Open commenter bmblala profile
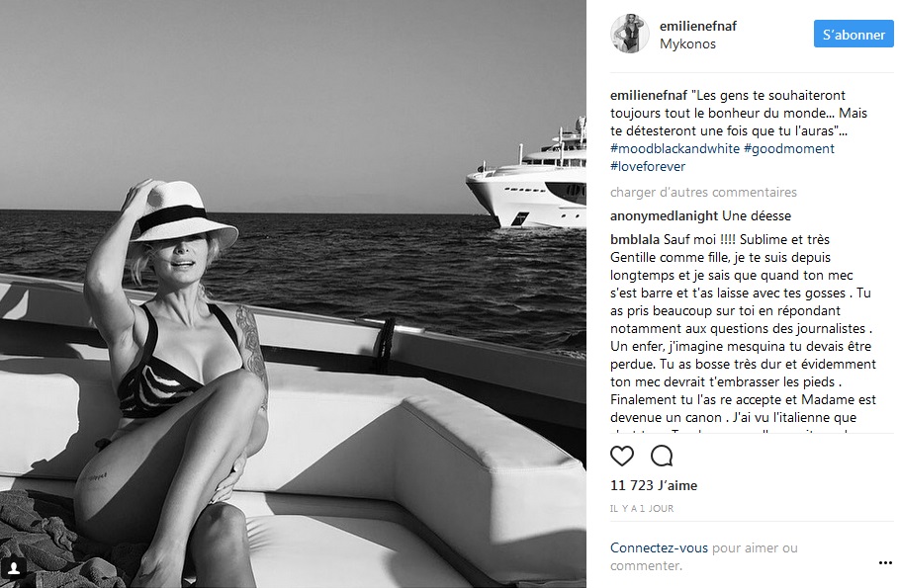The image size is (899, 588). pyautogui.click(x=635, y=239)
